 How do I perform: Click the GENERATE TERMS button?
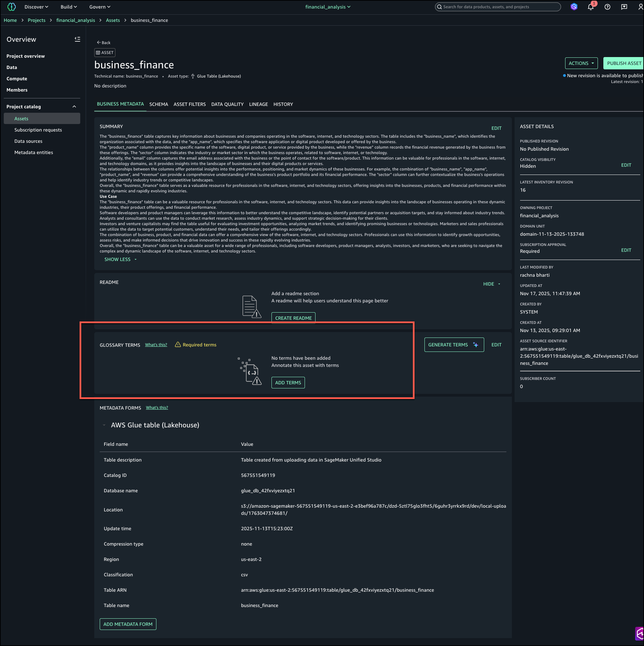click(454, 345)
